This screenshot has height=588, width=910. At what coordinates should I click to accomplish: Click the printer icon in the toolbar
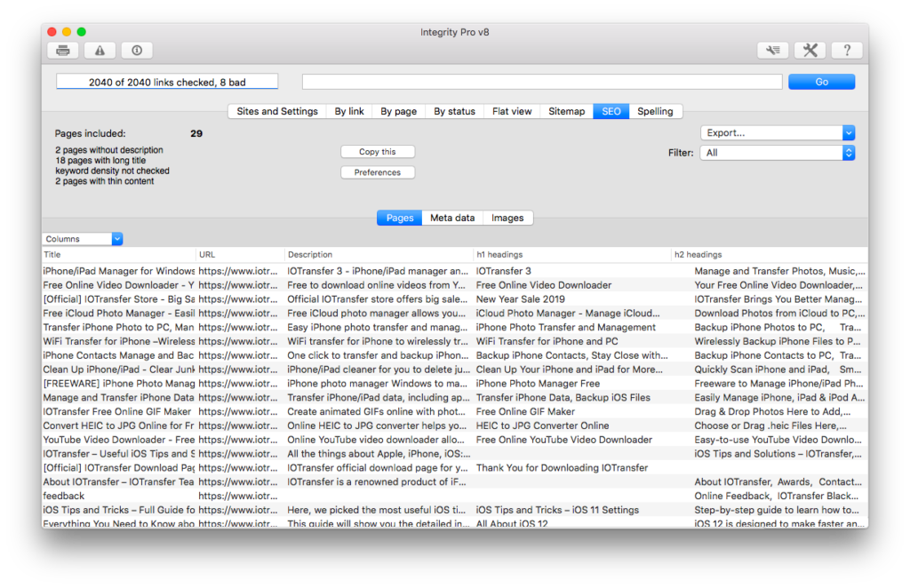tap(63, 51)
